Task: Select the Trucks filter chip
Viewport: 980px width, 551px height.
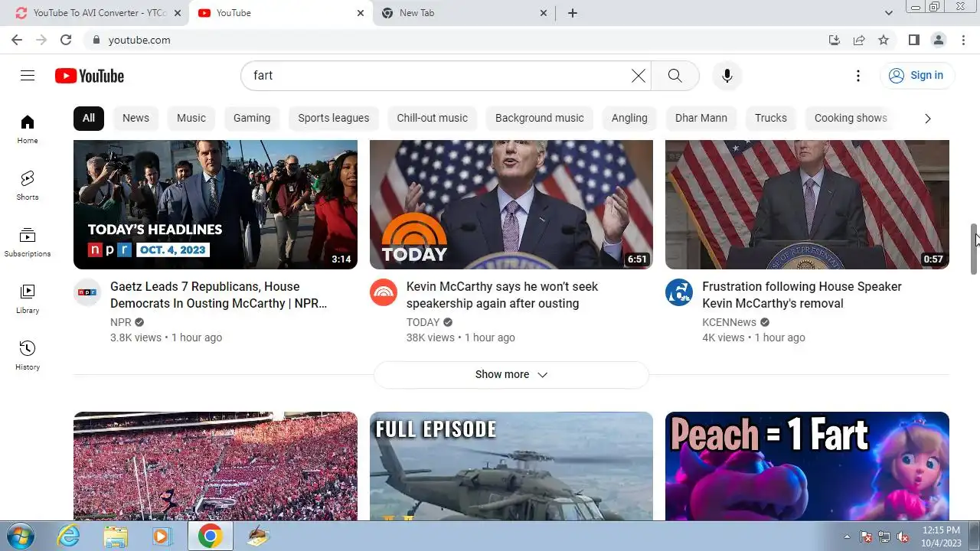Action: coord(771,118)
